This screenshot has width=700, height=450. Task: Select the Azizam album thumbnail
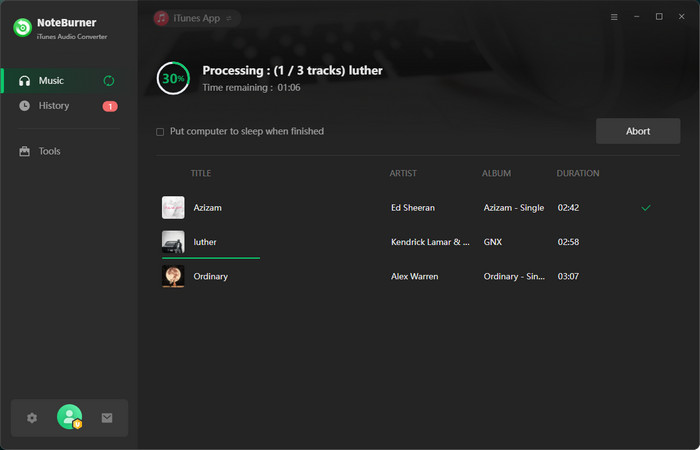pyautogui.click(x=173, y=208)
